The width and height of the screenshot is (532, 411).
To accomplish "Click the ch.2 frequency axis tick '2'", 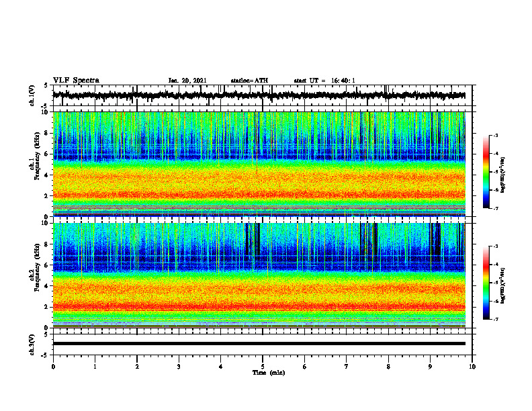I will coord(47,307).
